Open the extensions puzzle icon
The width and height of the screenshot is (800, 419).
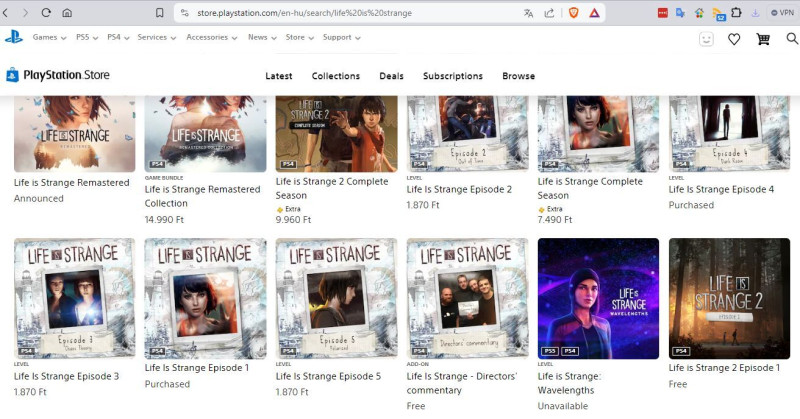(x=736, y=13)
